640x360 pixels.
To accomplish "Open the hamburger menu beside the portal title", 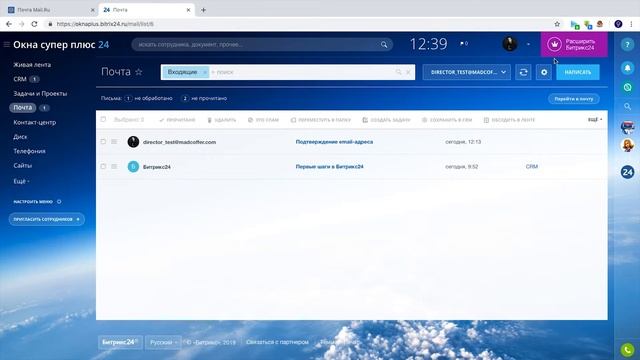I will point(7,44).
